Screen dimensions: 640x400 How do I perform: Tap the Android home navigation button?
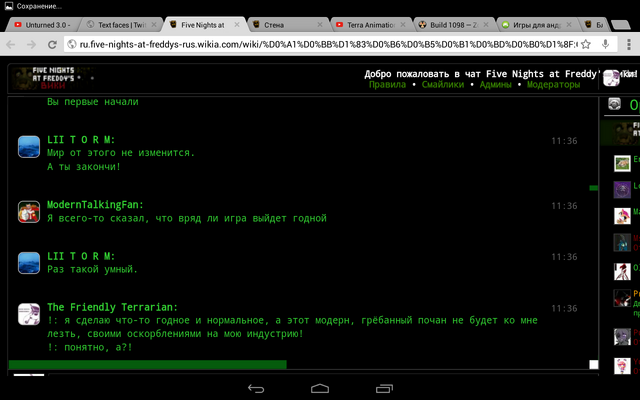point(320,388)
